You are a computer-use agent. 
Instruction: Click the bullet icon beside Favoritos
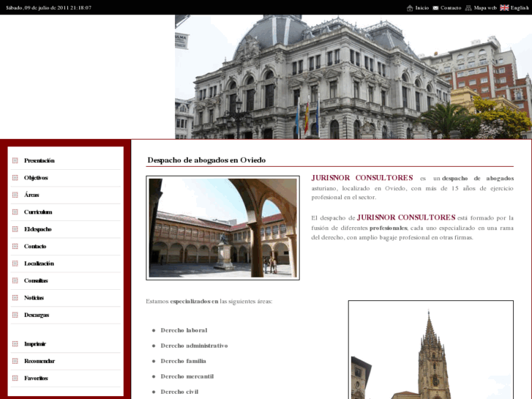click(x=15, y=379)
